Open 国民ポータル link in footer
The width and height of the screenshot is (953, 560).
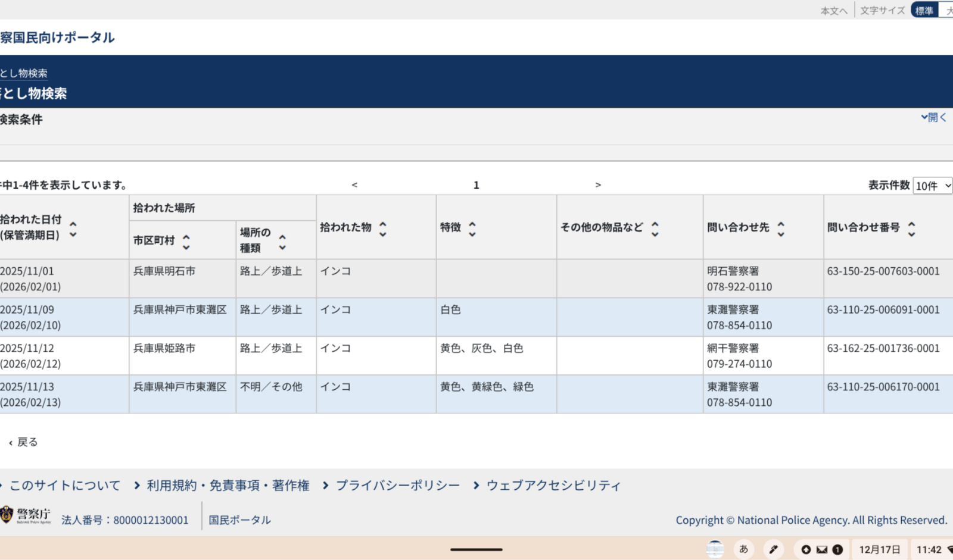[x=239, y=520]
